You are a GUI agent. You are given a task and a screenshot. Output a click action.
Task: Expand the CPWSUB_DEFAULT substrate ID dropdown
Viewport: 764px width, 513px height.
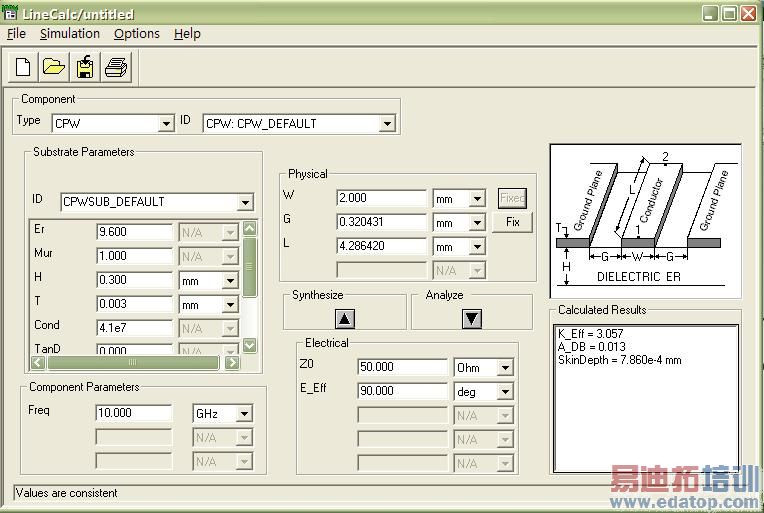[x=245, y=202]
